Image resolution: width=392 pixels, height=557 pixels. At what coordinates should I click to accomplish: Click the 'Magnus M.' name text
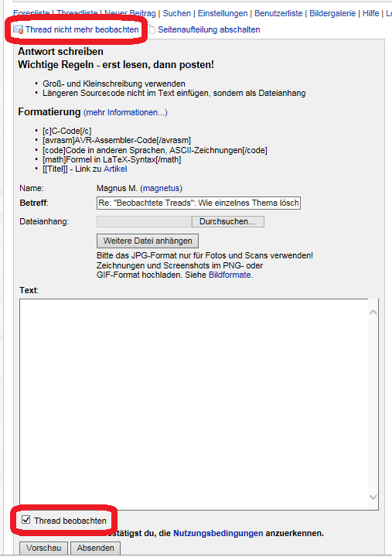tap(117, 188)
